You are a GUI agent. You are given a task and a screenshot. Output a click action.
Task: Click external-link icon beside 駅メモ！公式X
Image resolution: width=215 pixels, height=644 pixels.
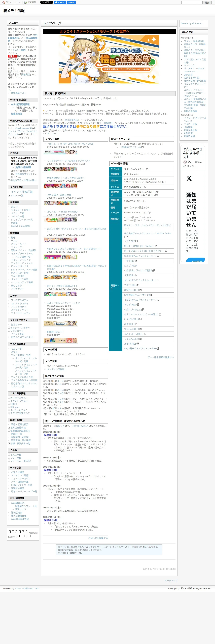[156, 246]
